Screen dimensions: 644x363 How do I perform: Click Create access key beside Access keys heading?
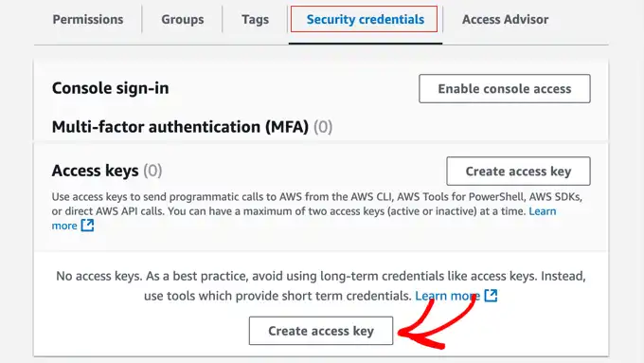point(518,171)
